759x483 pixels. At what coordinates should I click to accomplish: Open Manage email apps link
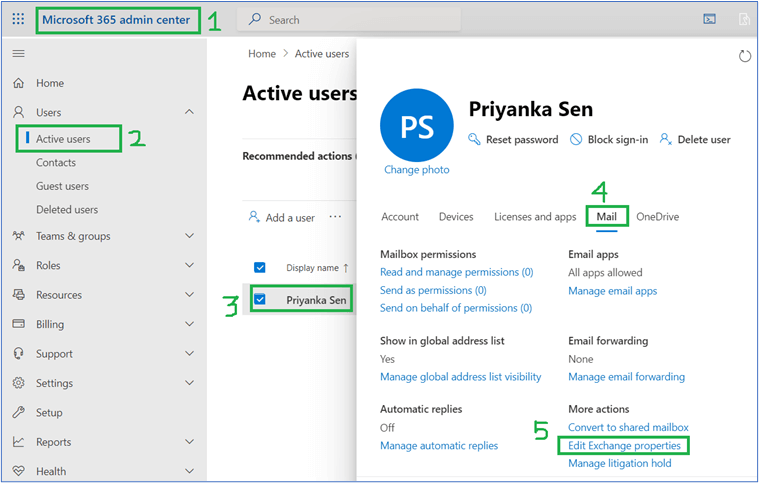[612, 291]
